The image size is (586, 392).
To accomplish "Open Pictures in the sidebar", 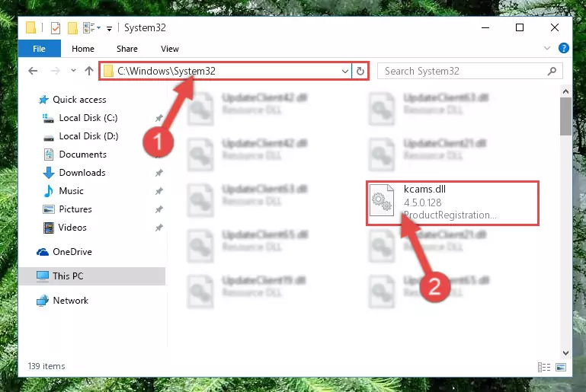I will coord(75,209).
